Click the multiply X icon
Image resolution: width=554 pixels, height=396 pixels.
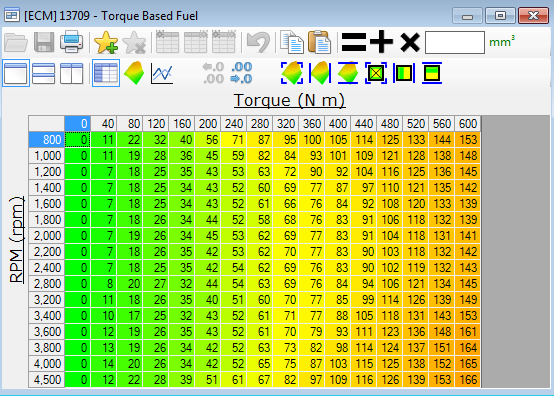(x=410, y=42)
